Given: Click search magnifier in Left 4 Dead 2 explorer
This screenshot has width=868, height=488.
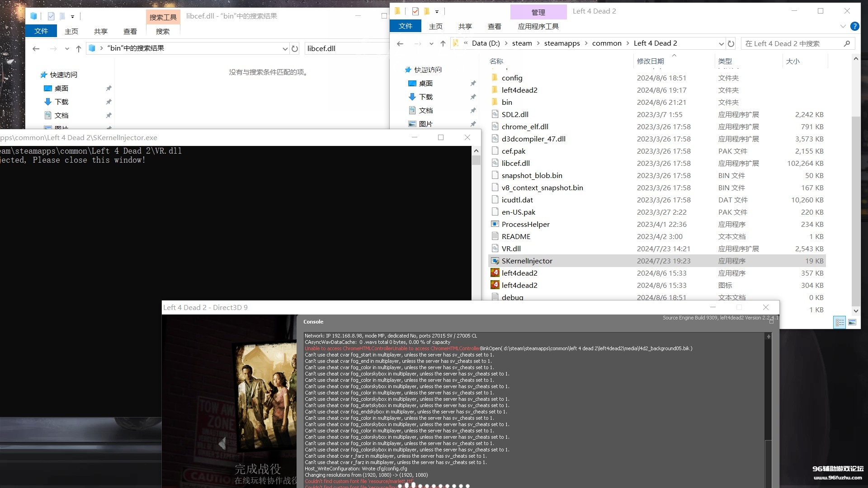Looking at the screenshot, I should [x=847, y=43].
